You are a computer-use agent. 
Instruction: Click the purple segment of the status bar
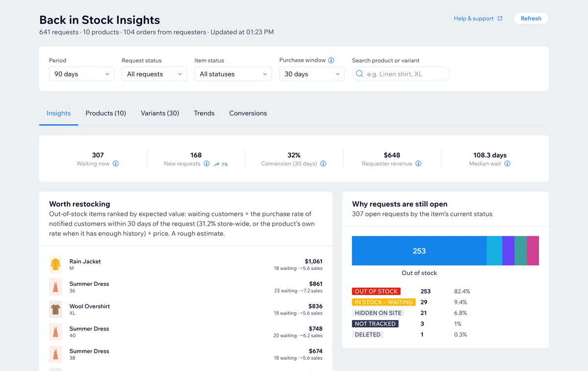[x=508, y=251]
